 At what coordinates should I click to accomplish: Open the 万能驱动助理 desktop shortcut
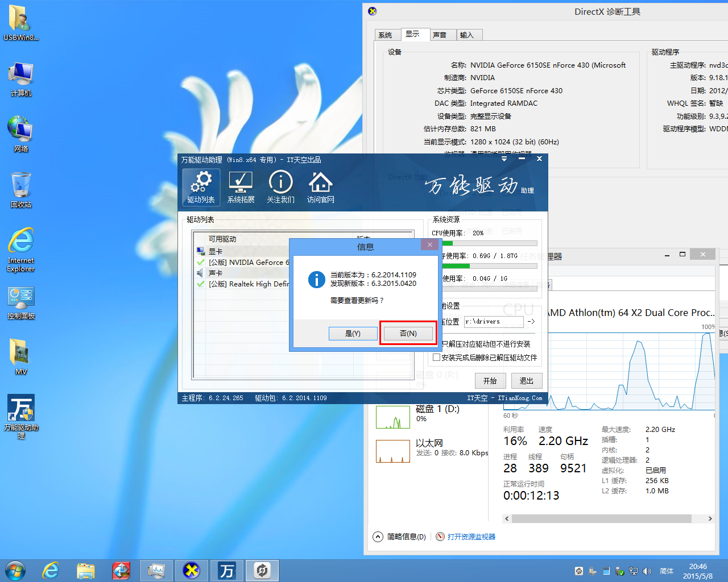(21, 416)
